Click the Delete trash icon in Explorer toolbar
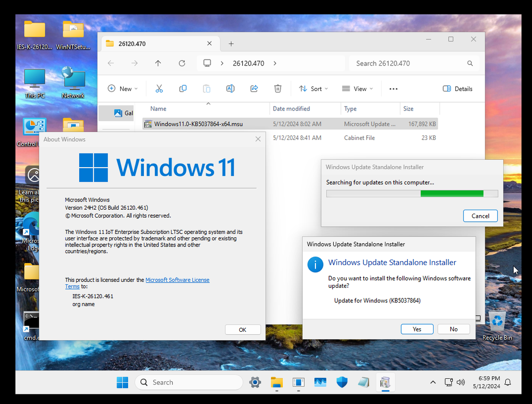 click(x=278, y=88)
